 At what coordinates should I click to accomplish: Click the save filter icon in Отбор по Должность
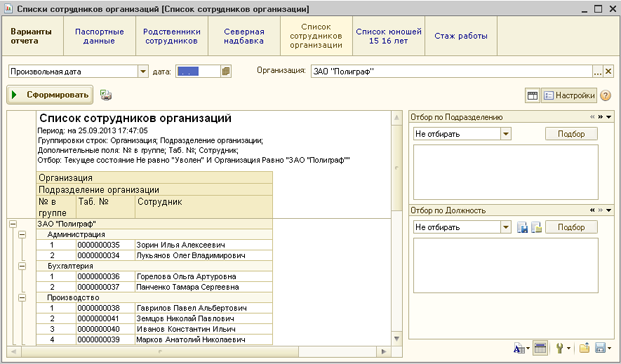(522, 227)
